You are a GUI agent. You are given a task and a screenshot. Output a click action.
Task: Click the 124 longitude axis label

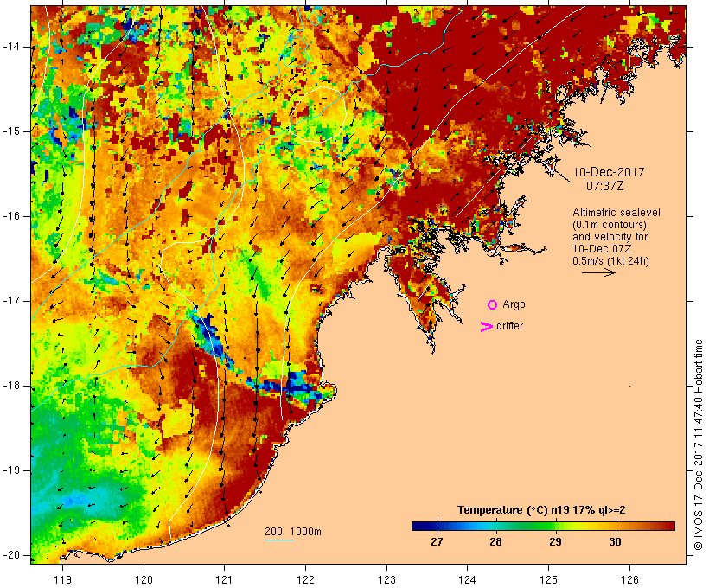pyautogui.click(x=467, y=579)
